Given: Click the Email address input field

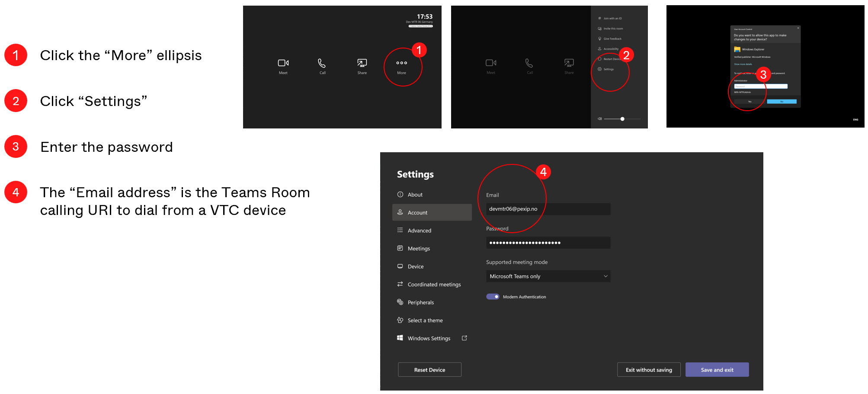Looking at the screenshot, I should click(548, 209).
